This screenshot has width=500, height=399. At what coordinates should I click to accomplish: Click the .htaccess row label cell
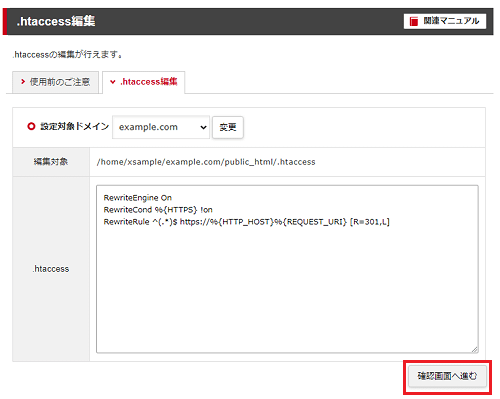[x=51, y=269]
